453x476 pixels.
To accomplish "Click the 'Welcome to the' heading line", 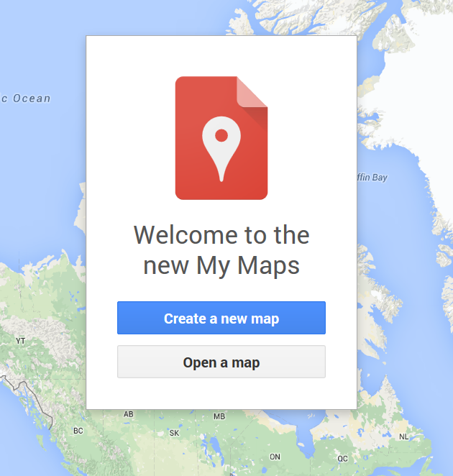I will pos(221,235).
